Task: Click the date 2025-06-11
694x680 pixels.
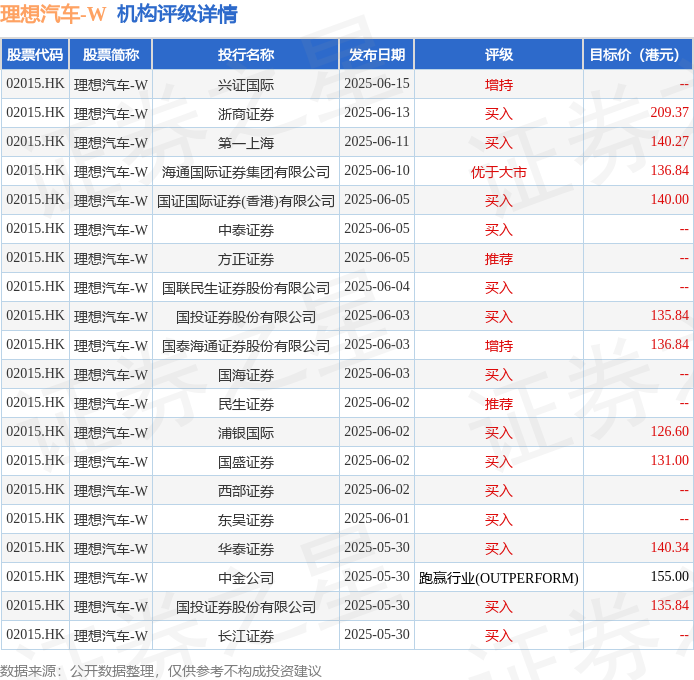Action: tap(377, 141)
